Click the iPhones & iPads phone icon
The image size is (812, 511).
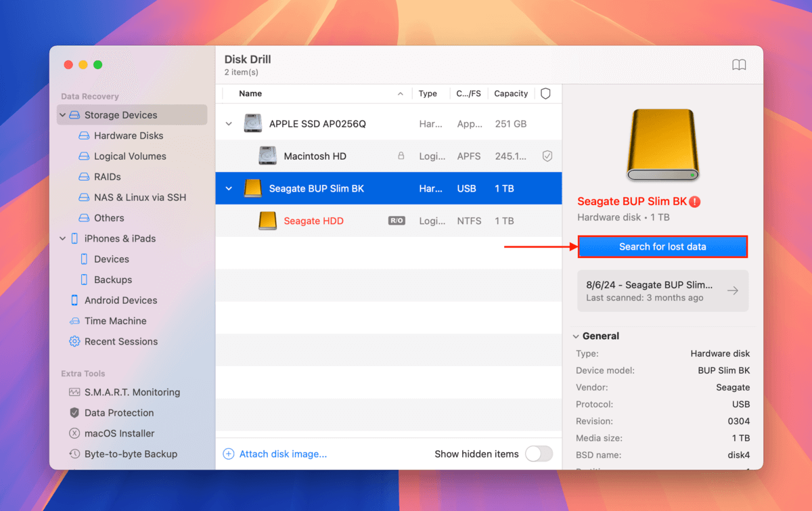[74, 238]
